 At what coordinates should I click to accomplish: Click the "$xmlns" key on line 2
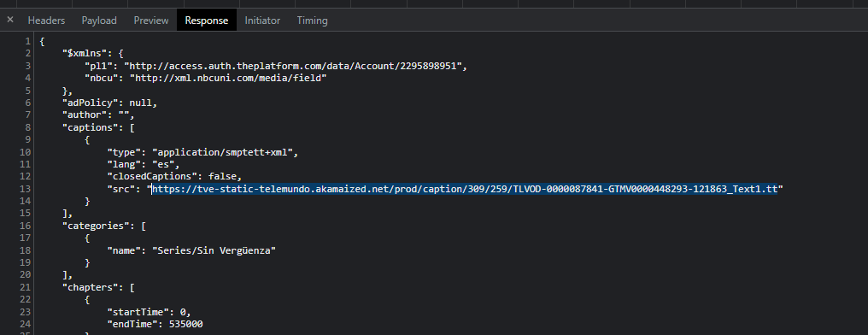click(x=84, y=54)
